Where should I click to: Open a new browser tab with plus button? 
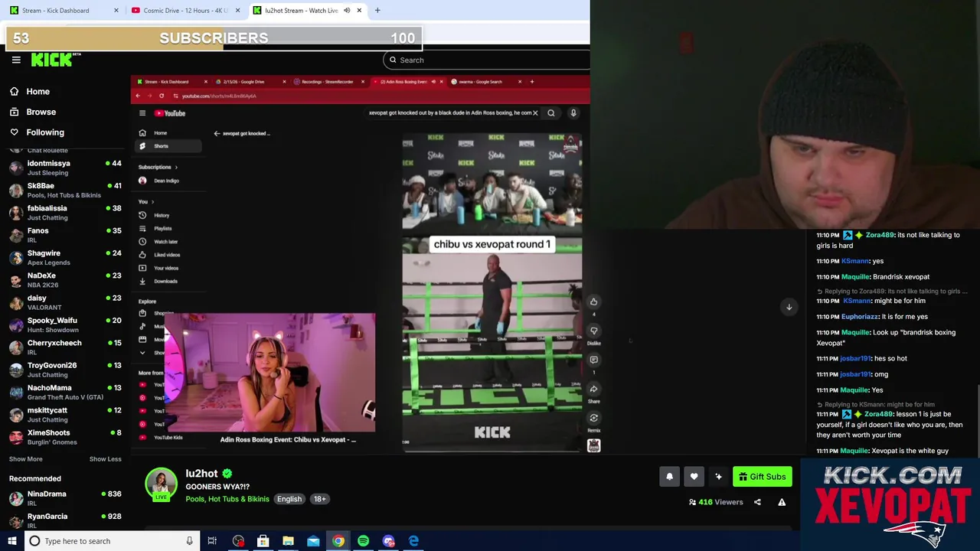pyautogui.click(x=377, y=10)
